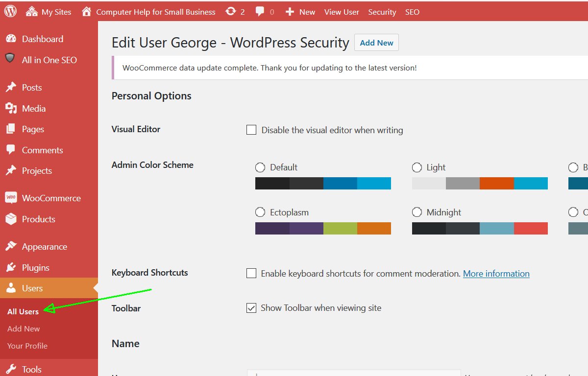Click the WooCommerce data update notice
This screenshot has height=376, width=588.
pyautogui.click(x=350, y=68)
